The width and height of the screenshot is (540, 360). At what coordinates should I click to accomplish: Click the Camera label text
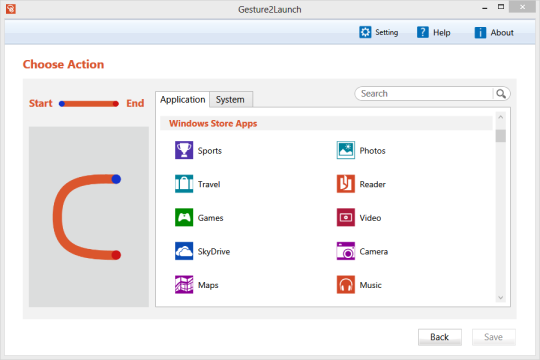click(x=374, y=251)
